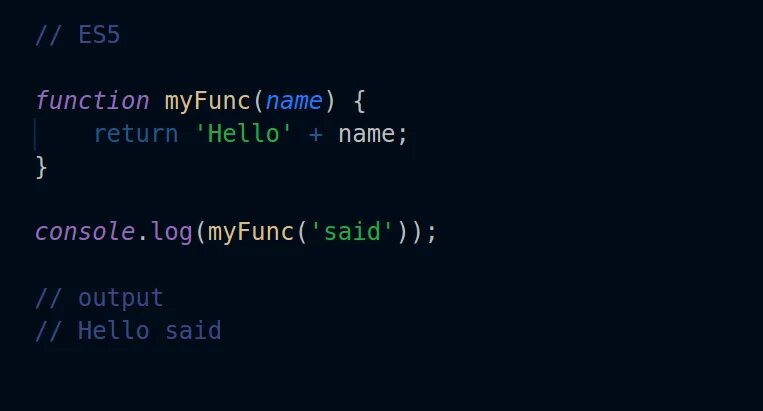Click the 'console' object
The image size is (763, 411).
[85, 232]
